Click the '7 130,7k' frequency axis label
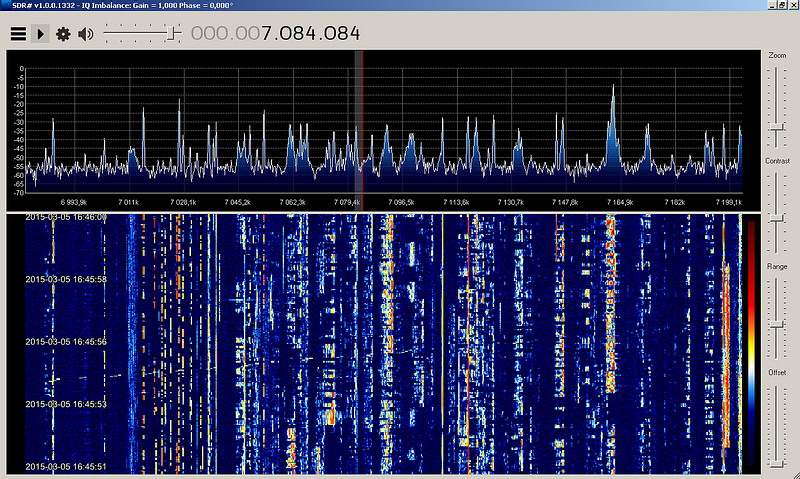800x479 pixels. click(x=511, y=203)
